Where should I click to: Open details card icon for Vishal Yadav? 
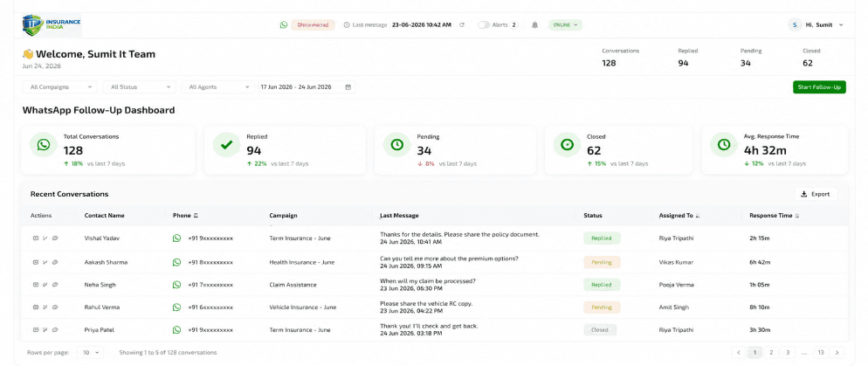[36, 238]
